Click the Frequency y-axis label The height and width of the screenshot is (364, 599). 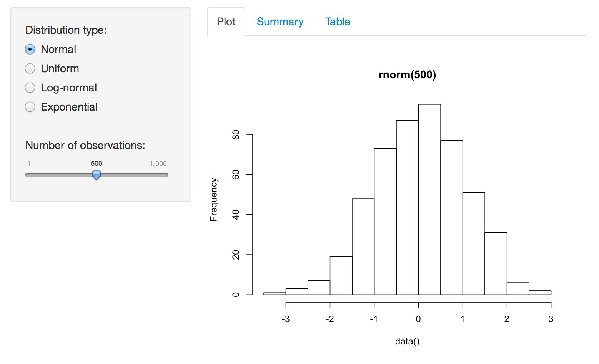214,200
